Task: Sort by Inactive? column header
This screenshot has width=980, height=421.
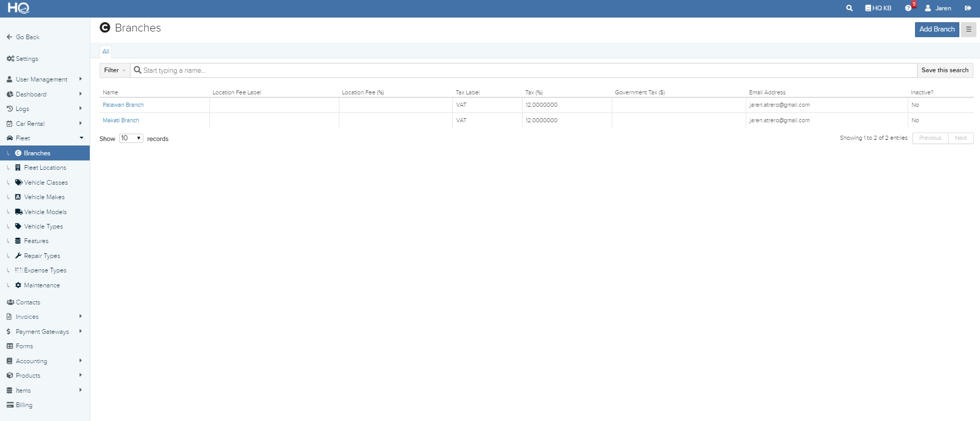Action: click(922, 92)
